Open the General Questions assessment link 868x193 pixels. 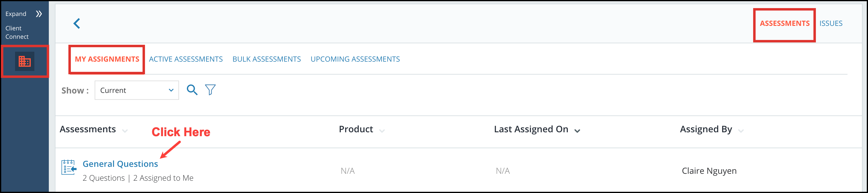pyautogui.click(x=120, y=164)
